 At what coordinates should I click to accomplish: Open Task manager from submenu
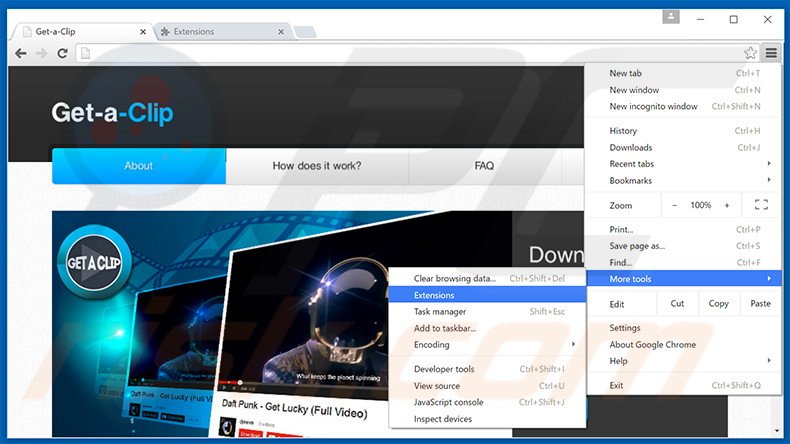tap(487, 311)
